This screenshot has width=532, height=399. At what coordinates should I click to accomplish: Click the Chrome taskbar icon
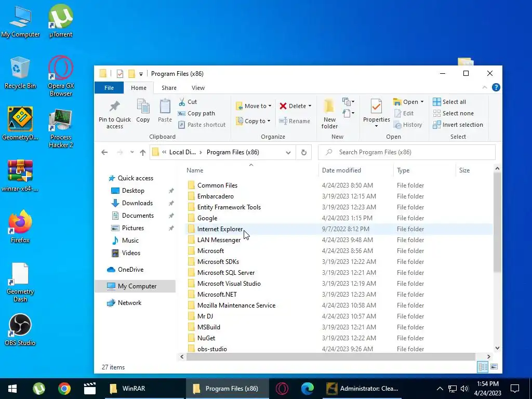64,389
